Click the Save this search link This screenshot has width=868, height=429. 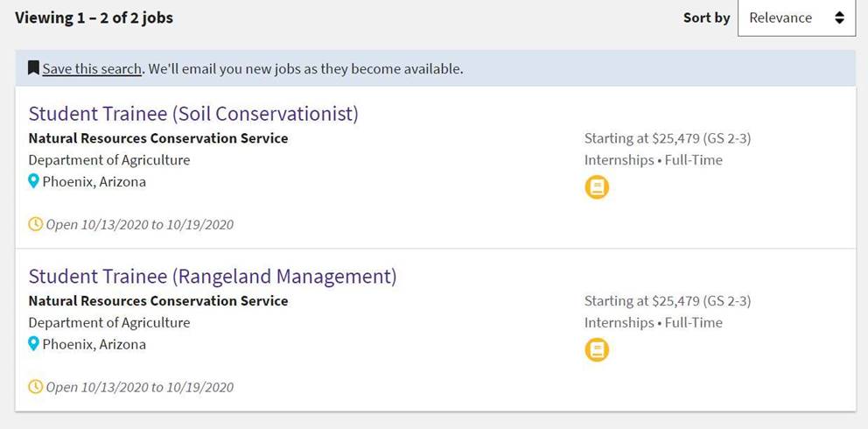[92, 68]
